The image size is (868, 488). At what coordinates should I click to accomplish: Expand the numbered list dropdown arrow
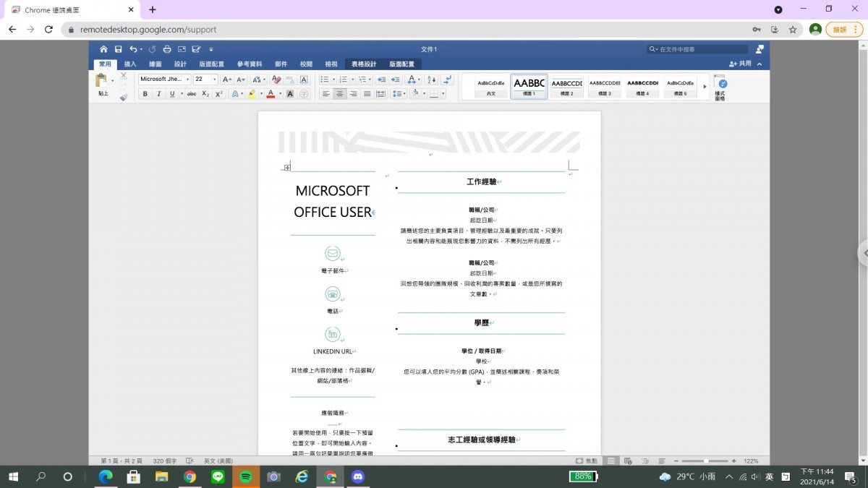352,80
